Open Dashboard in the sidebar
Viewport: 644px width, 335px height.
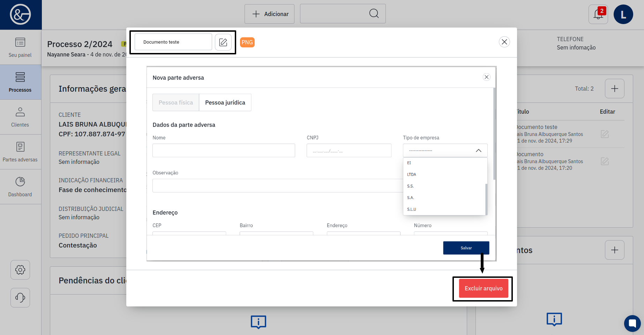pyautogui.click(x=20, y=187)
